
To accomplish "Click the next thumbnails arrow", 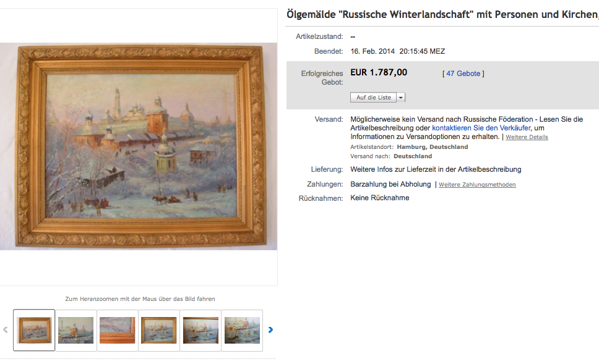I will tap(270, 329).
